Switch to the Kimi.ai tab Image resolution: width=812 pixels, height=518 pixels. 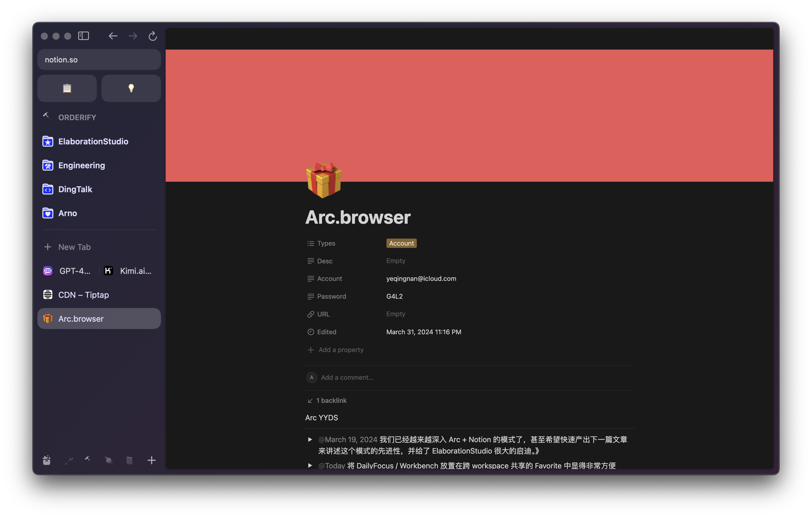pyautogui.click(x=129, y=271)
